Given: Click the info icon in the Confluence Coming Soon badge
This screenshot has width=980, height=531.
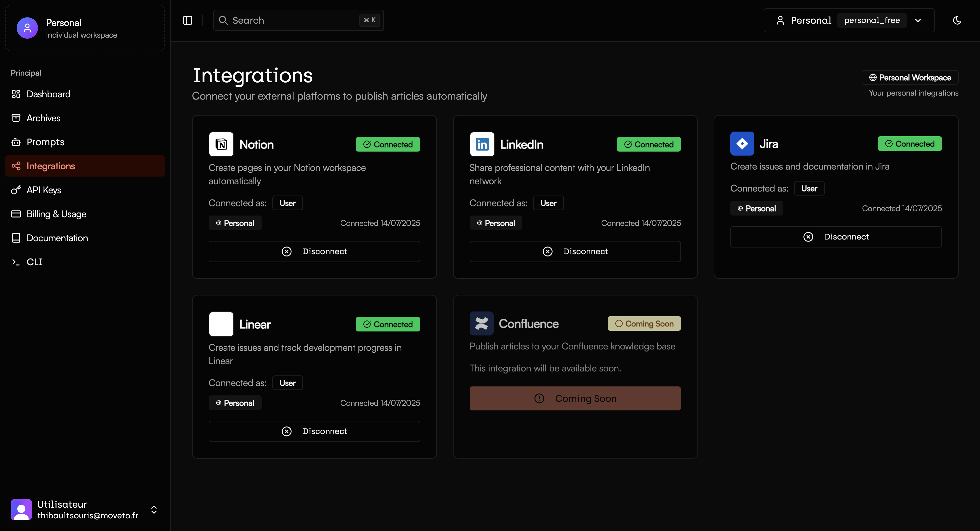Looking at the screenshot, I should pos(619,323).
